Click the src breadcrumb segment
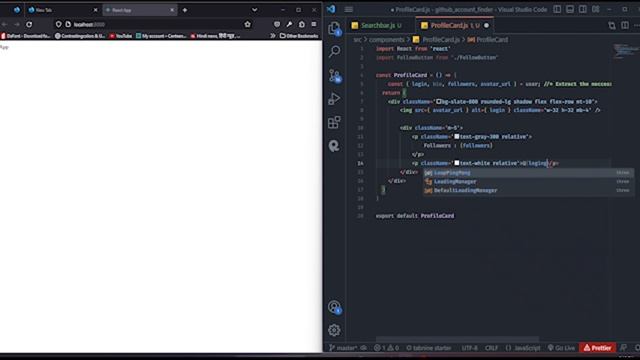Screen dimensions: 640x360 click(357, 40)
